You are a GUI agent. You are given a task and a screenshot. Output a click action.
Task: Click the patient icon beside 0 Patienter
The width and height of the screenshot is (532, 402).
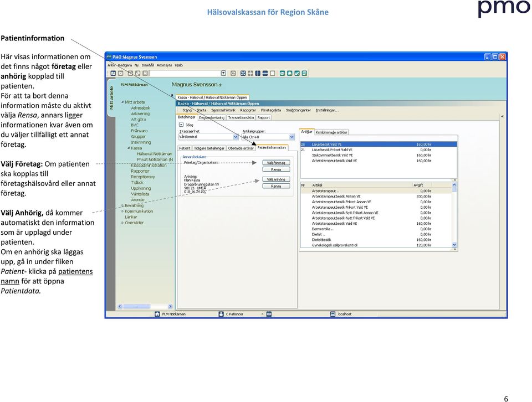221,314
